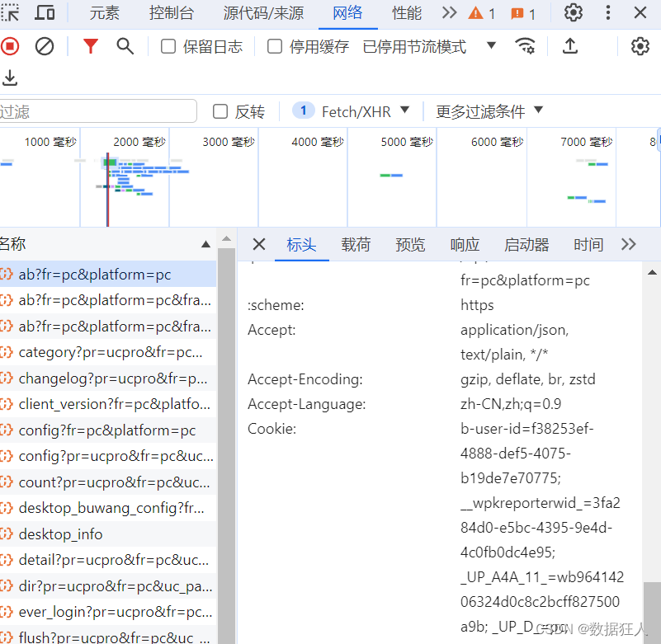Image resolution: width=661 pixels, height=644 pixels.
Task: Expand 更多过滤条件 for more filters
Action: pyautogui.click(x=483, y=110)
